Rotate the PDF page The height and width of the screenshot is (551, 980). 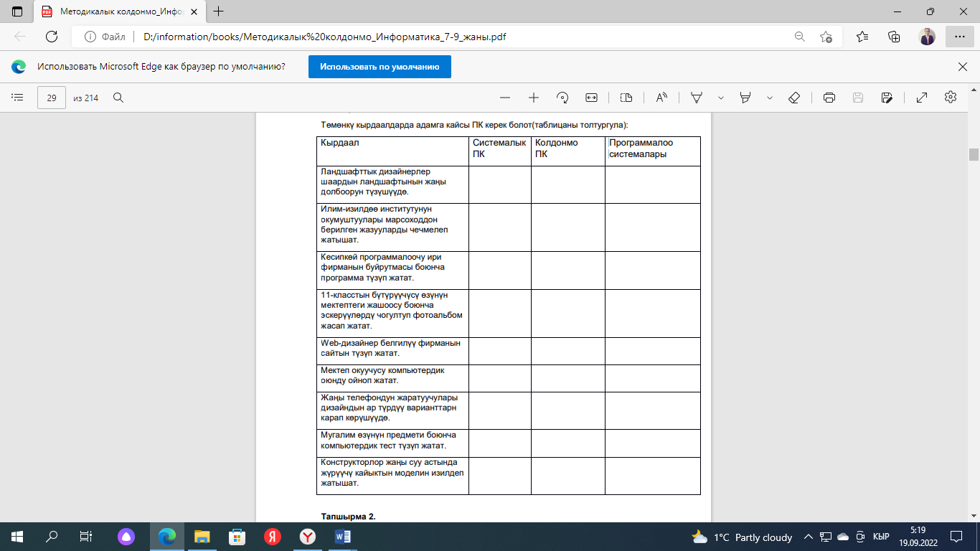(562, 98)
